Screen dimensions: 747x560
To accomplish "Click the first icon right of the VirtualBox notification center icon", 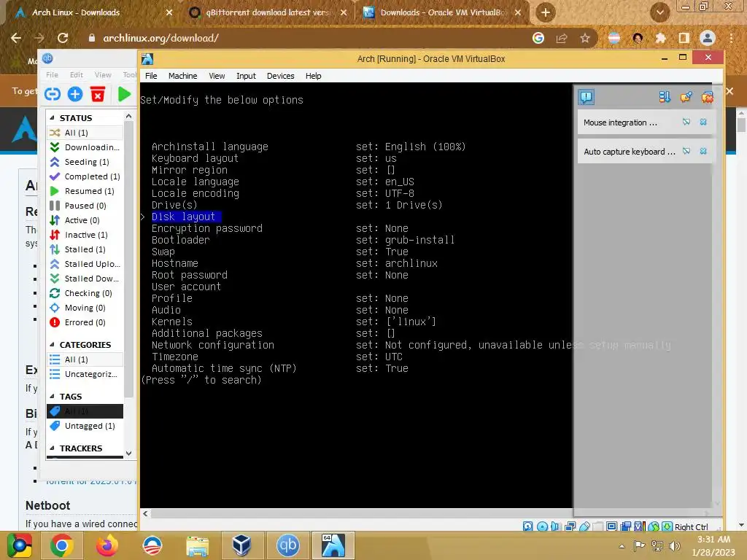I will (664, 97).
